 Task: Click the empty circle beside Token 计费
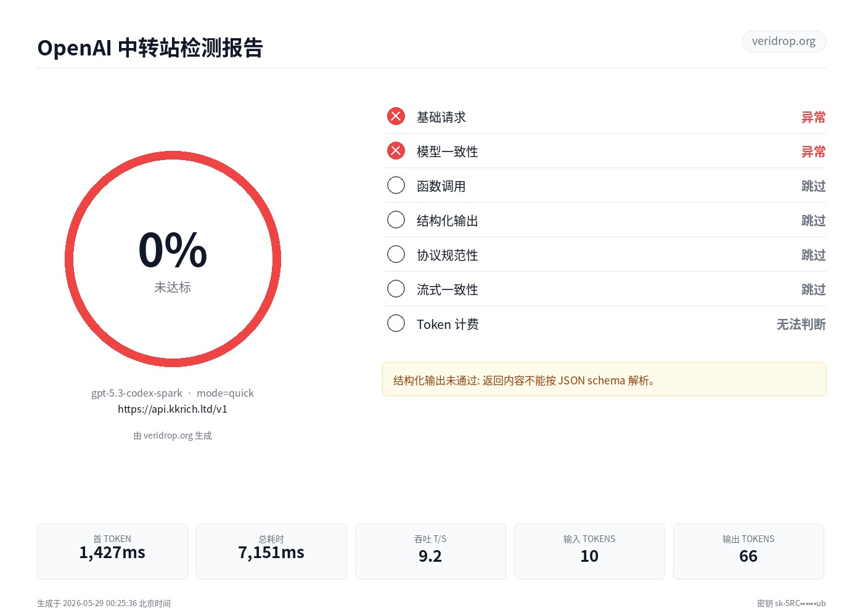tap(396, 323)
